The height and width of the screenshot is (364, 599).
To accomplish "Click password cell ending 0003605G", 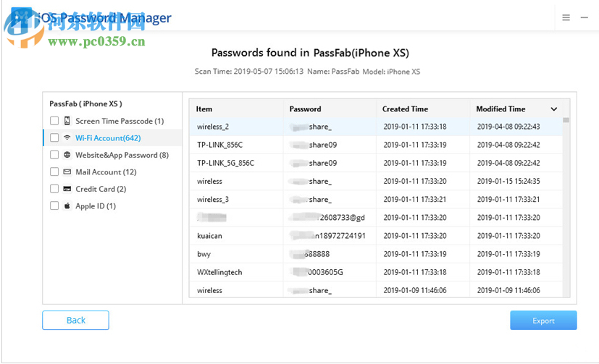I will pos(317,272).
